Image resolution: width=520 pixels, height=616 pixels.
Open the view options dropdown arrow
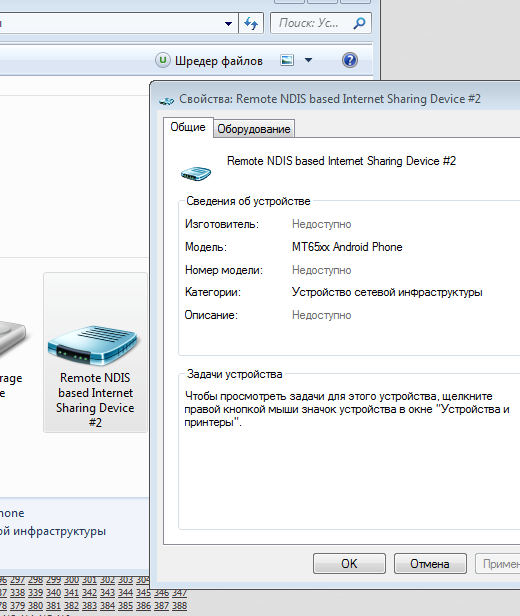(308, 60)
